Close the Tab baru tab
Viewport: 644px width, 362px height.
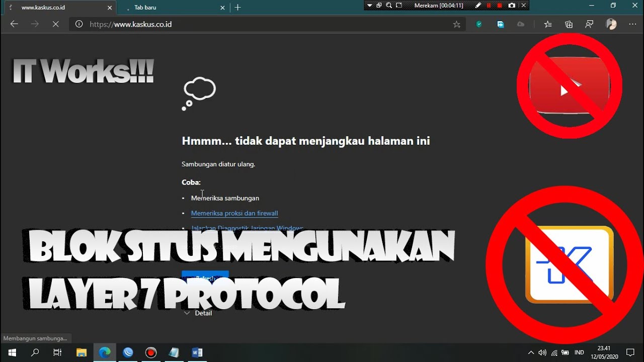[x=223, y=8]
